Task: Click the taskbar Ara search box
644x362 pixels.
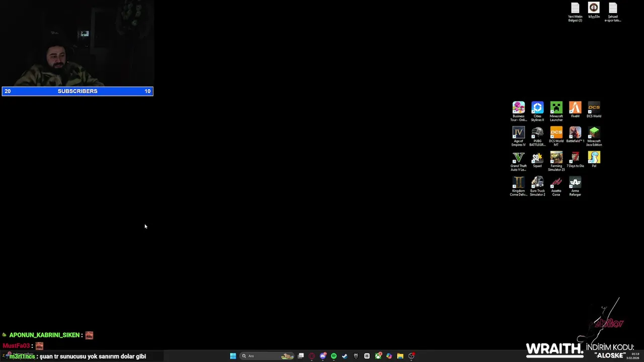Action: pyautogui.click(x=267, y=356)
